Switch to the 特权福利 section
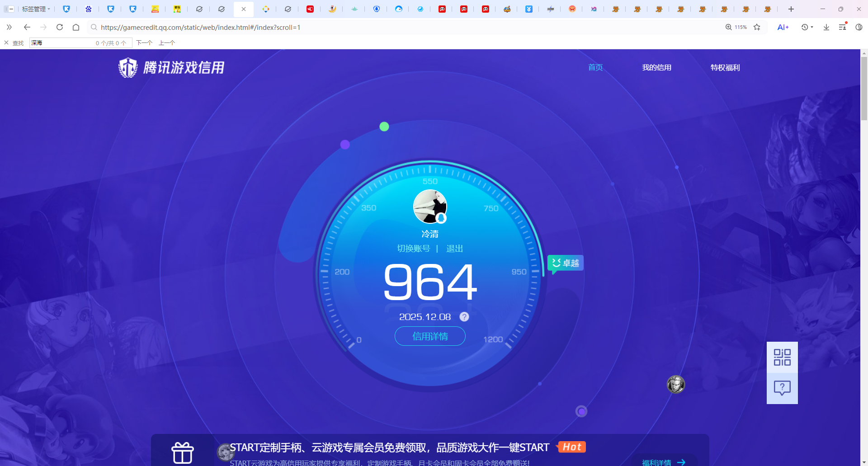This screenshot has width=868, height=466. tap(724, 67)
